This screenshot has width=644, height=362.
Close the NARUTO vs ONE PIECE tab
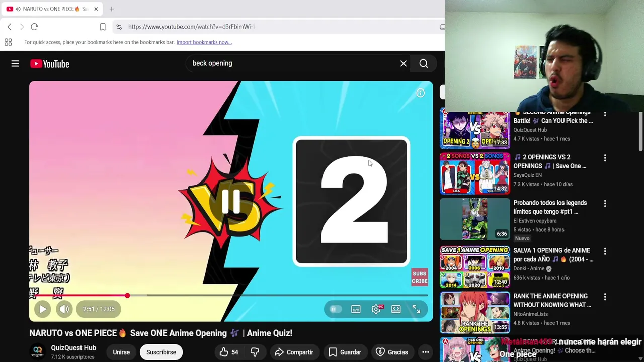point(96,9)
